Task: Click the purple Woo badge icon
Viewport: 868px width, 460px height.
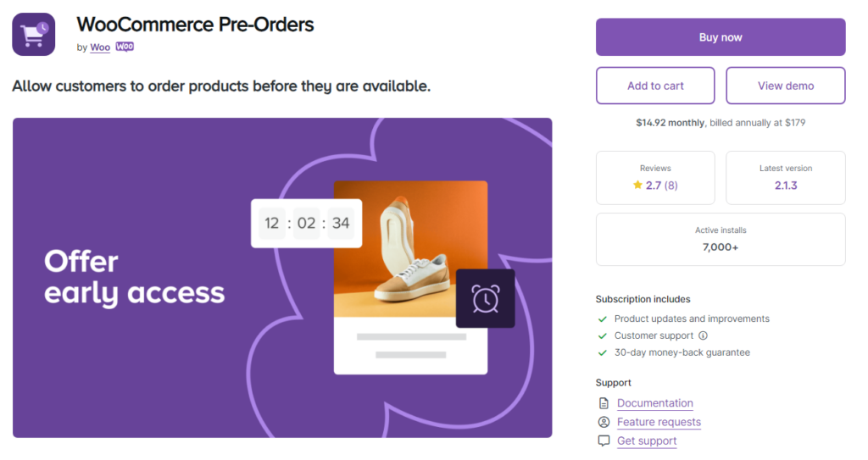Action: pyautogui.click(x=125, y=47)
